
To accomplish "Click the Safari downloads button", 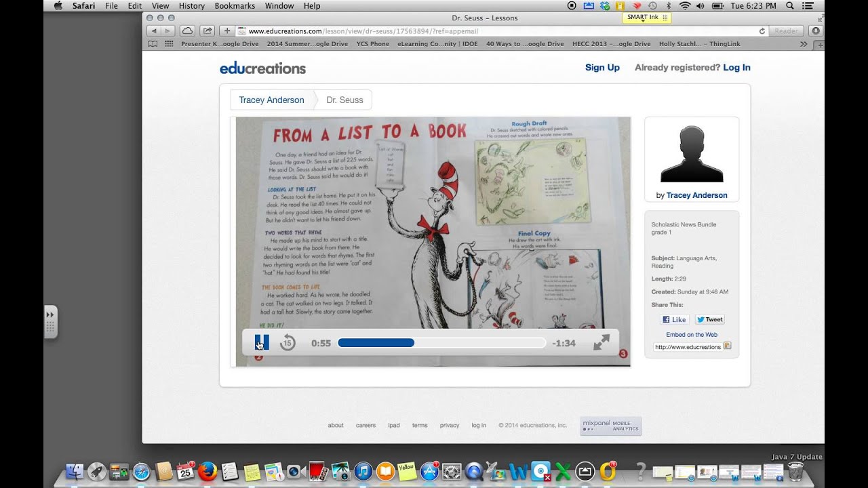I will 816,31.
